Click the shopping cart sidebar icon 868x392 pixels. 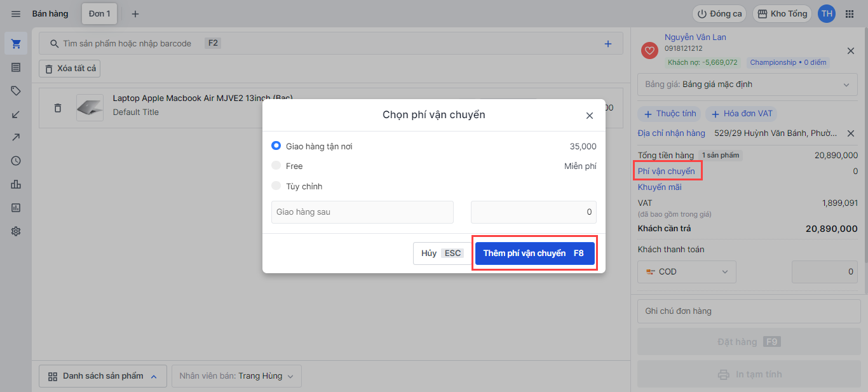pos(16,44)
